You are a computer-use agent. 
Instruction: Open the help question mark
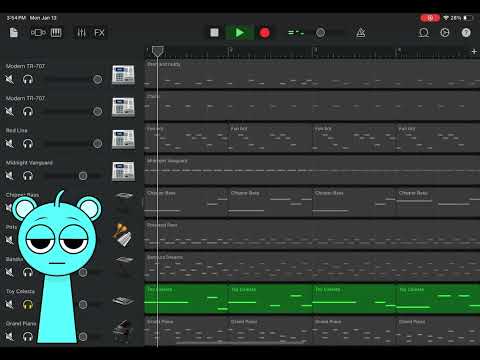(466, 33)
